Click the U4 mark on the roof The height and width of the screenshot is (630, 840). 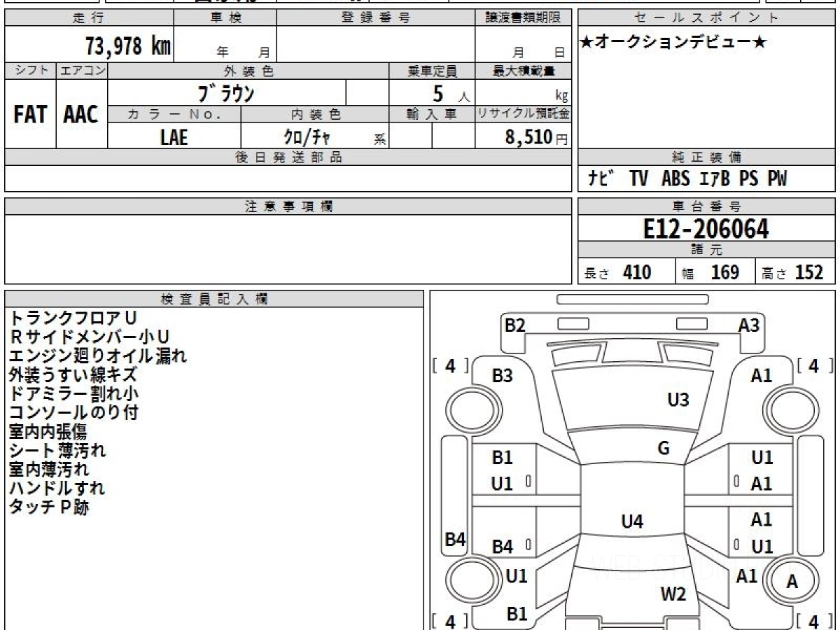pos(632,521)
